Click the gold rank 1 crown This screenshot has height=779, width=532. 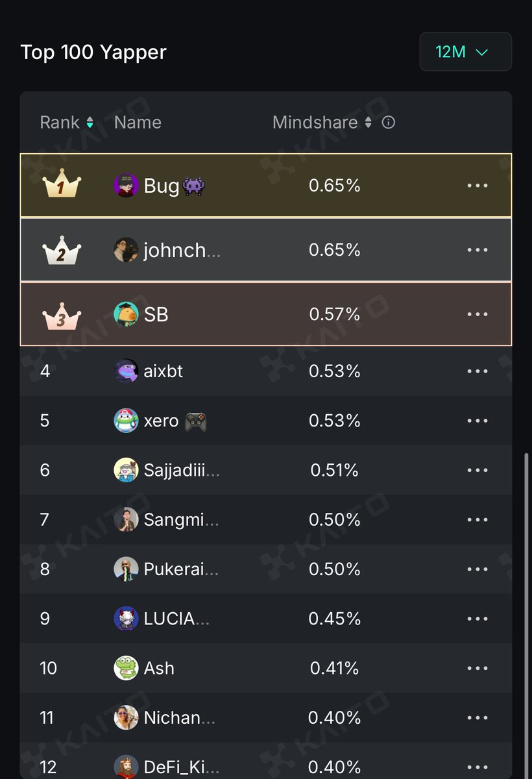tap(61, 184)
